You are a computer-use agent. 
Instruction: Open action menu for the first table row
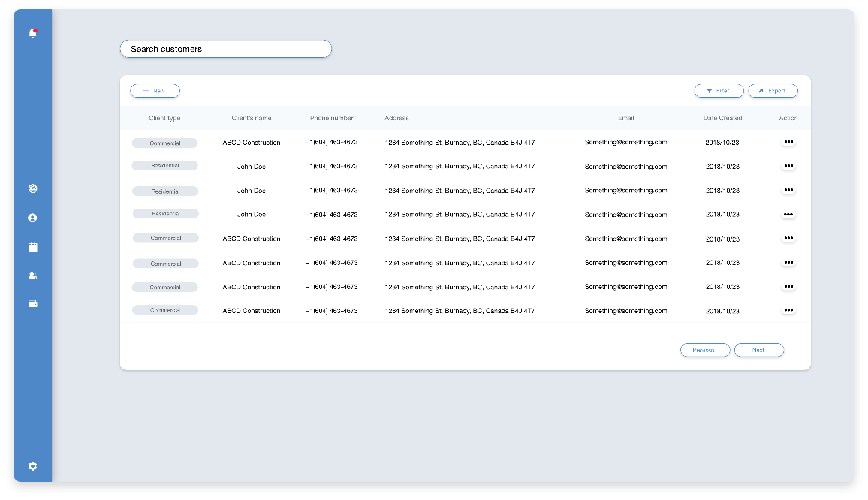point(788,143)
